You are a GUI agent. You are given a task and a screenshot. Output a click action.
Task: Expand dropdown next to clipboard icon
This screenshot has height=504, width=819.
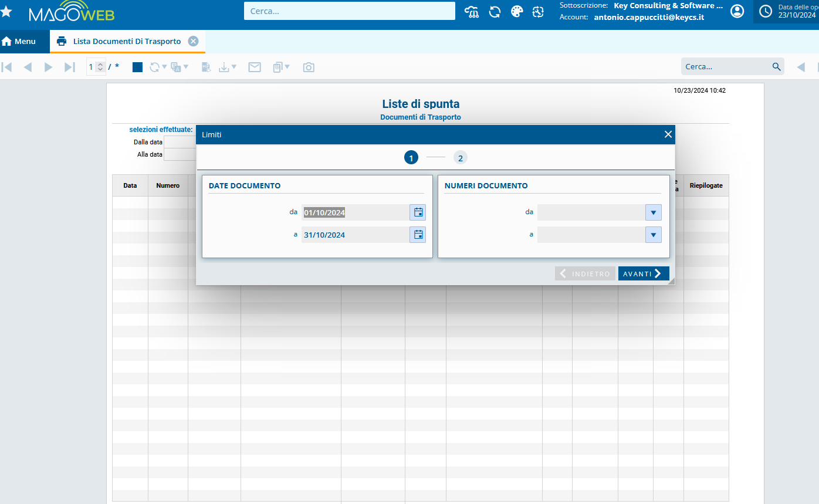click(x=287, y=67)
